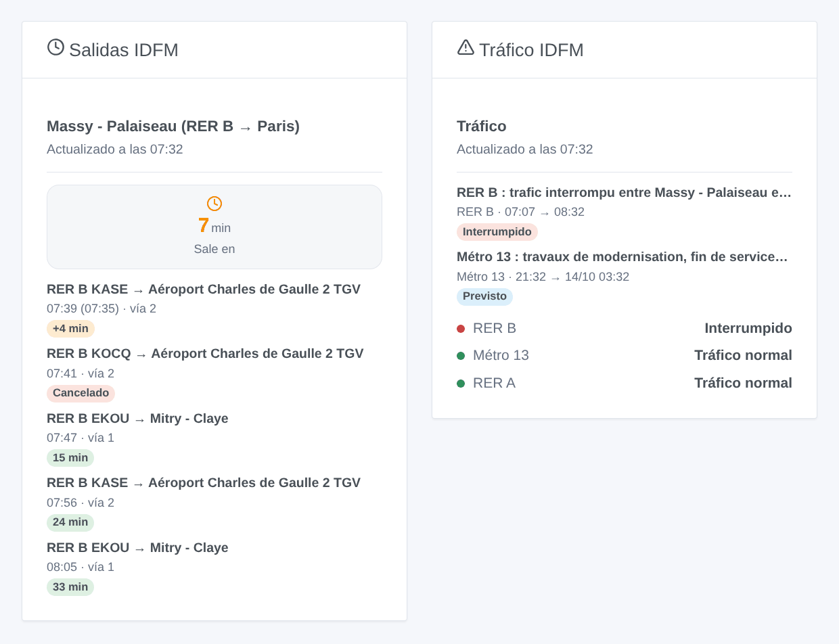Click the 07:41 · vía 2 time
The height and width of the screenshot is (644, 839).
(x=81, y=373)
